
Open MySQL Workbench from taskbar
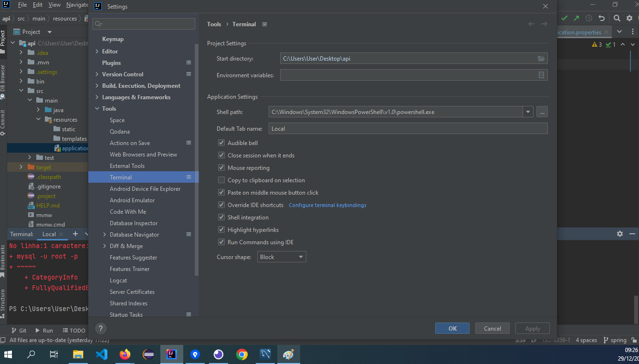265,354
